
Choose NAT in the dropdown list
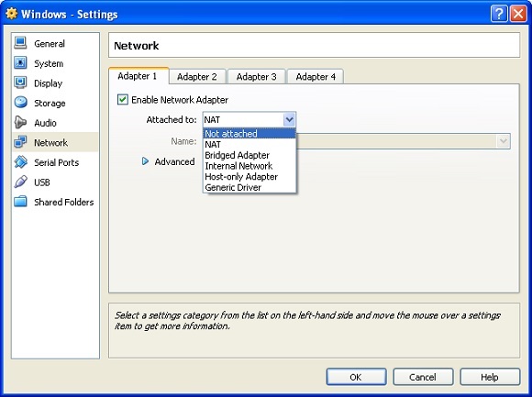249,145
